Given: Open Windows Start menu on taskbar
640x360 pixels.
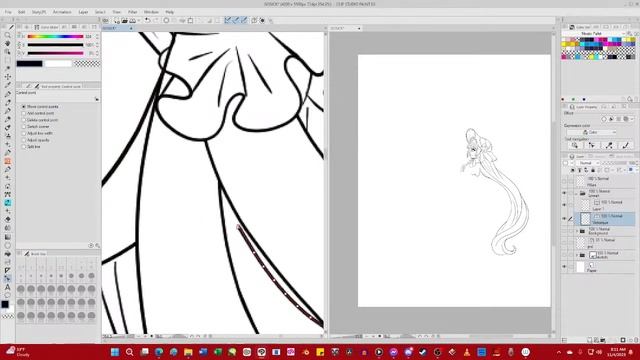Looking at the screenshot, I should 115,352.
